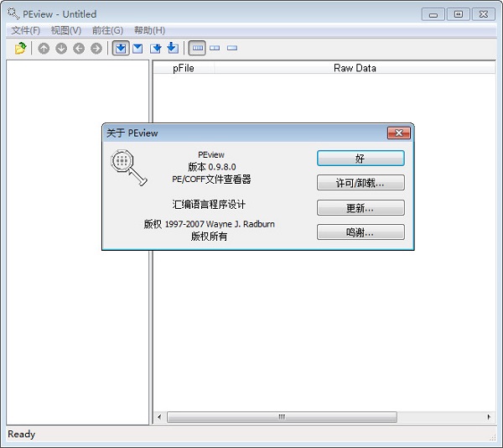This screenshot has height=448, width=503.
Task: Open the 视图(V) menu
Action: (x=66, y=30)
